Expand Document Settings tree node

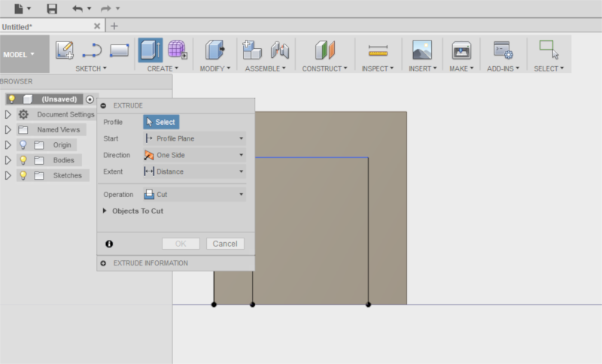[x=8, y=114]
